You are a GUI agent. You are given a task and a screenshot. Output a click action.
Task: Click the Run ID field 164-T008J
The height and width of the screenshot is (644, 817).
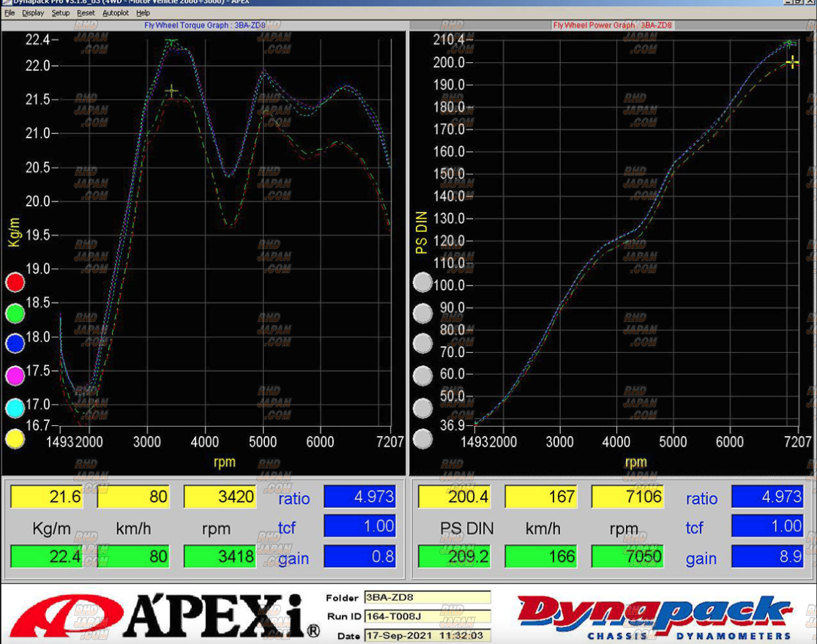[428, 616]
